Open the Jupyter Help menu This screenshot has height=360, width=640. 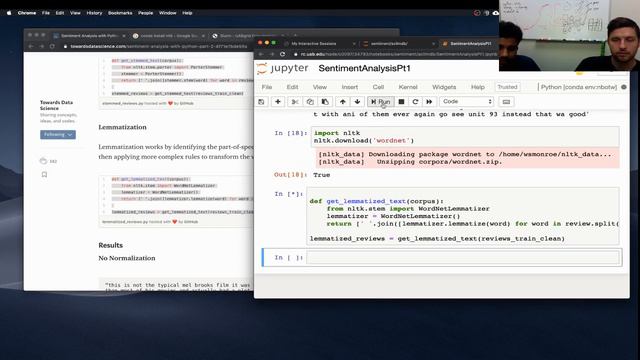coord(478,87)
